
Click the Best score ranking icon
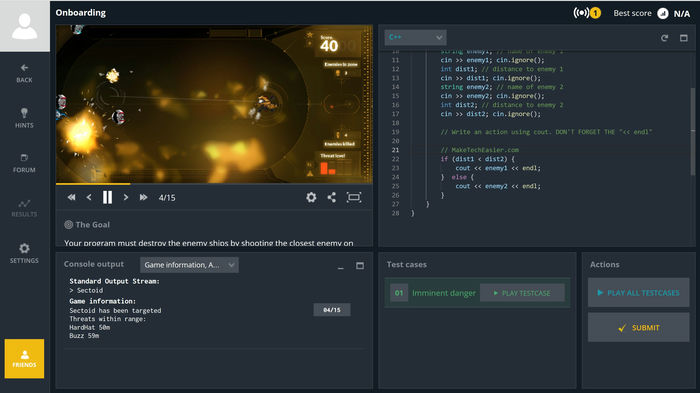point(662,13)
